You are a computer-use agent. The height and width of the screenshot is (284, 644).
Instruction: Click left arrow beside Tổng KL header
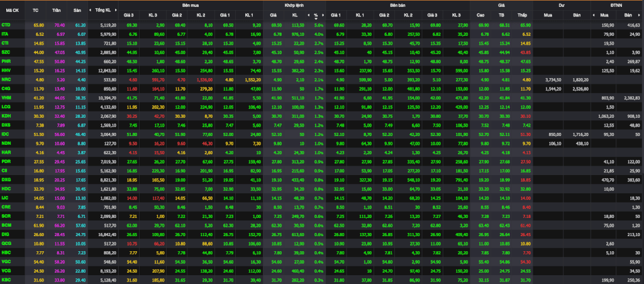92,9
